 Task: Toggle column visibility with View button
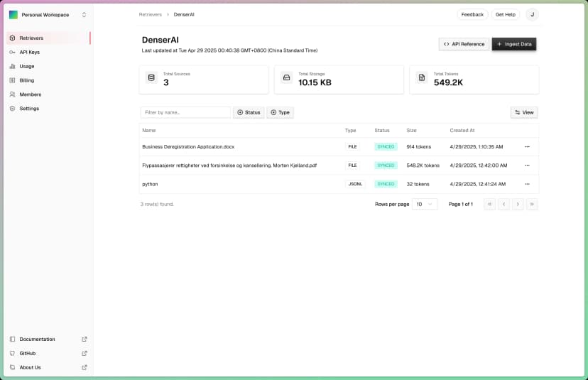(x=524, y=112)
